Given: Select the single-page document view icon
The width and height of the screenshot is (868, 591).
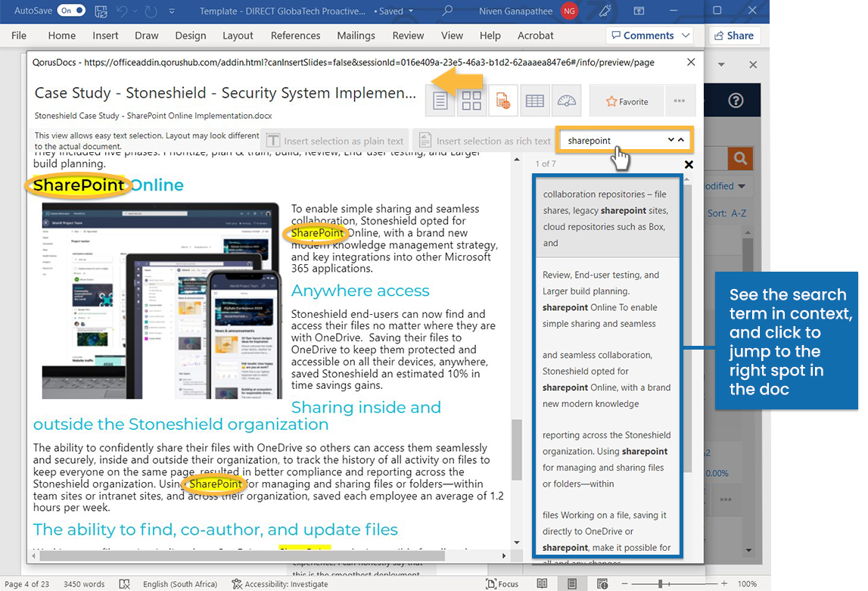Looking at the screenshot, I should click(440, 100).
